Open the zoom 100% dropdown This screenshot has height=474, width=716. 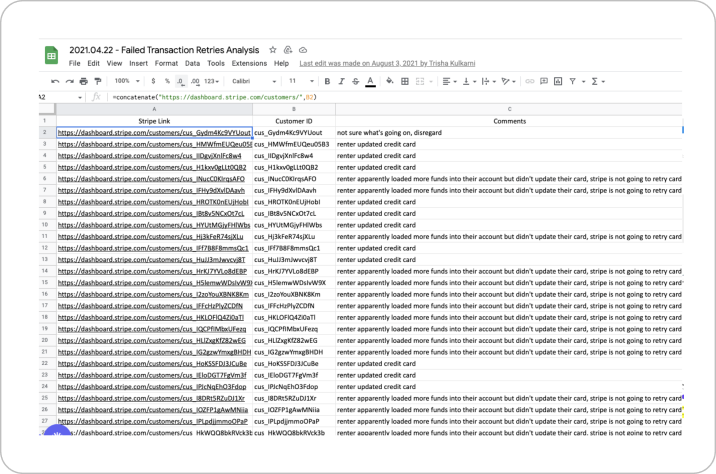(x=126, y=81)
